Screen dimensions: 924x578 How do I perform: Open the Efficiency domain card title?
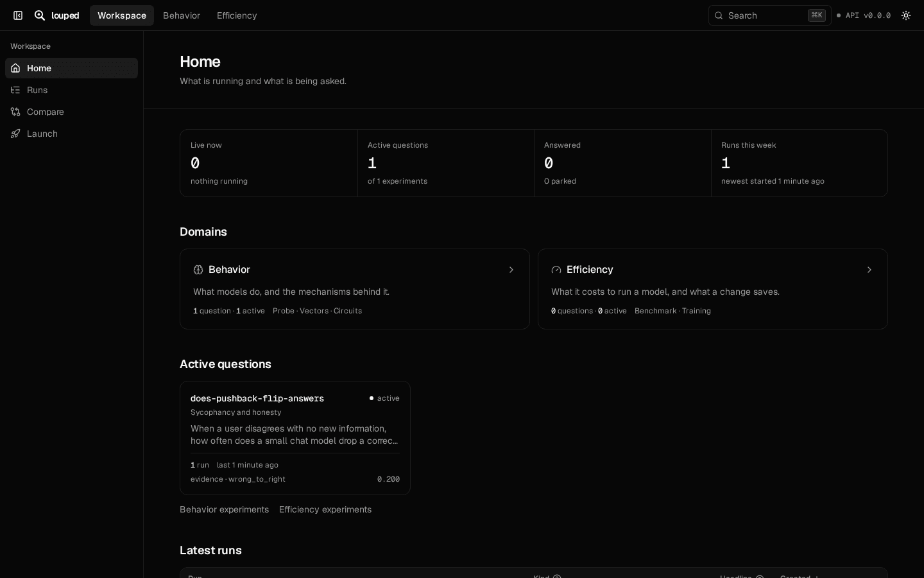pyautogui.click(x=590, y=270)
